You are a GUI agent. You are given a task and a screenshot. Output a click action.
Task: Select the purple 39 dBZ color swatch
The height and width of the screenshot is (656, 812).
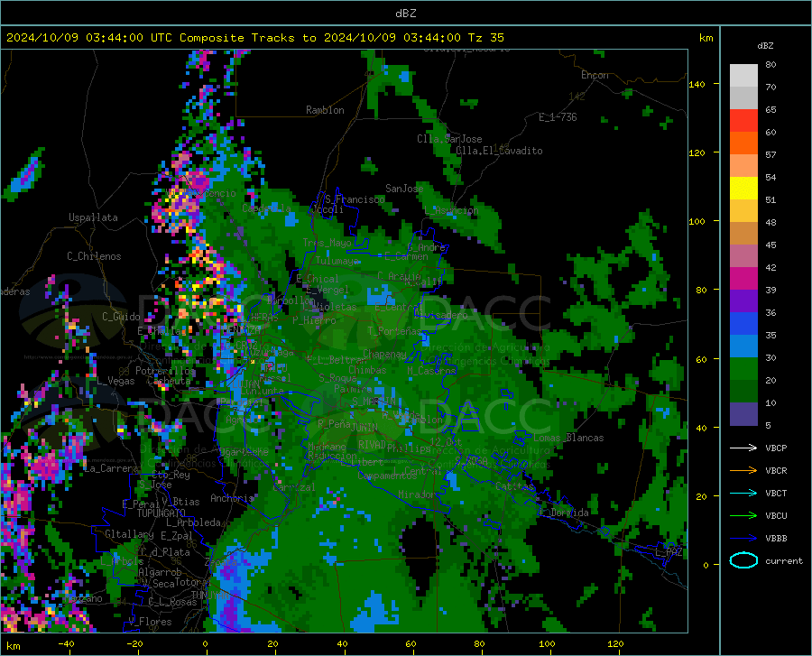tap(743, 301)
